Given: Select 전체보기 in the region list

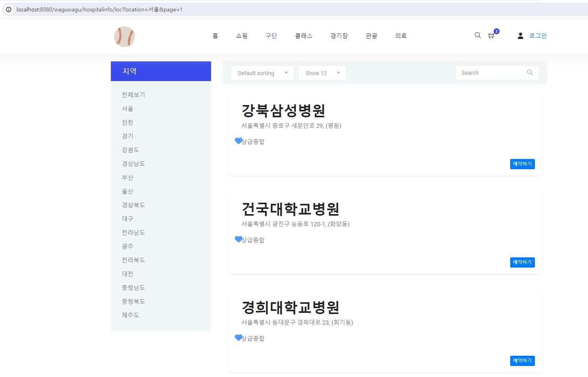Looking at the screenshot, I should [x=133, y=95].
